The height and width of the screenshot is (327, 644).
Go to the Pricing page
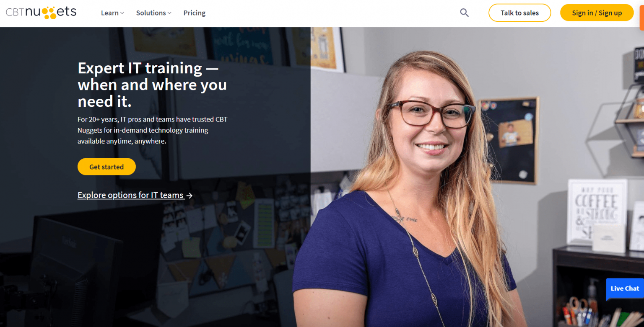pos(195,13)
